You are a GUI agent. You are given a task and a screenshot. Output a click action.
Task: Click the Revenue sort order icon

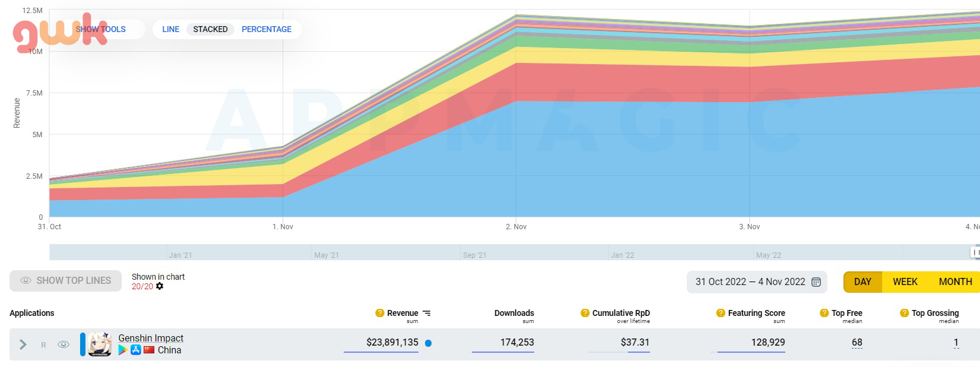pyautogui.click(x=427, y=313)
